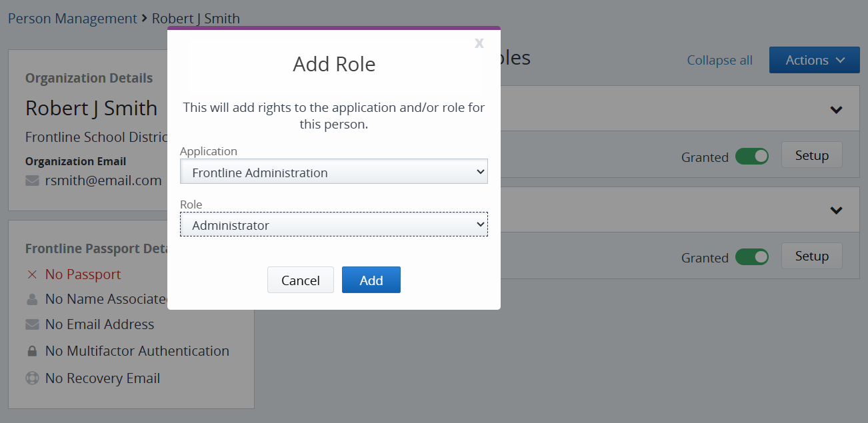The height and width of the screenshot is (423, 868).
Task: Click the envelope icon beside No Email Address
Action: (32, 324)
